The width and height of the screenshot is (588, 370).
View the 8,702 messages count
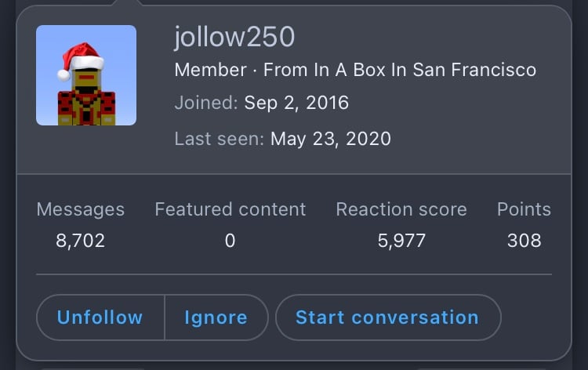click(x=80, y=241)
